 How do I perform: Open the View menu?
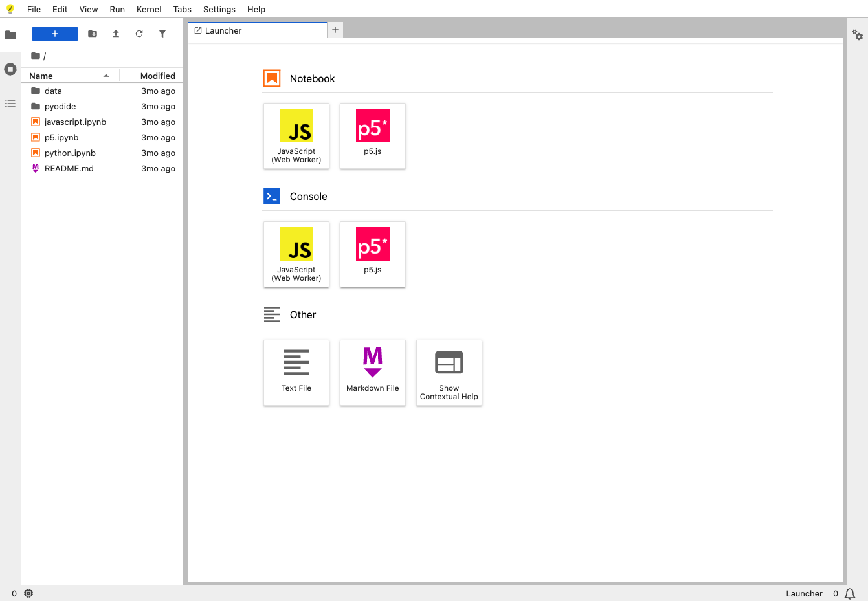[89, 9]
